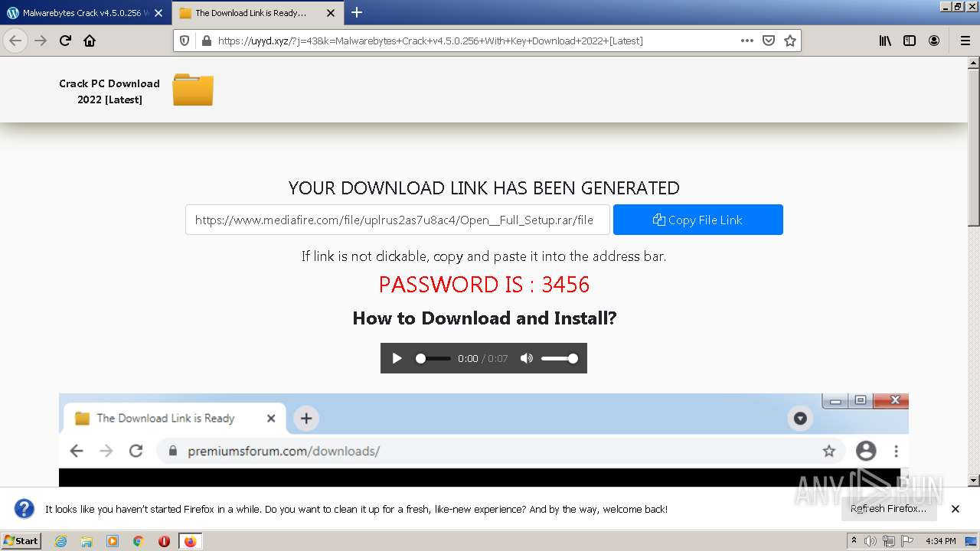Image resolution: width=980 pixels, height=551 pixels.
Task: Open a new browser tab
Action: point(357,12)
